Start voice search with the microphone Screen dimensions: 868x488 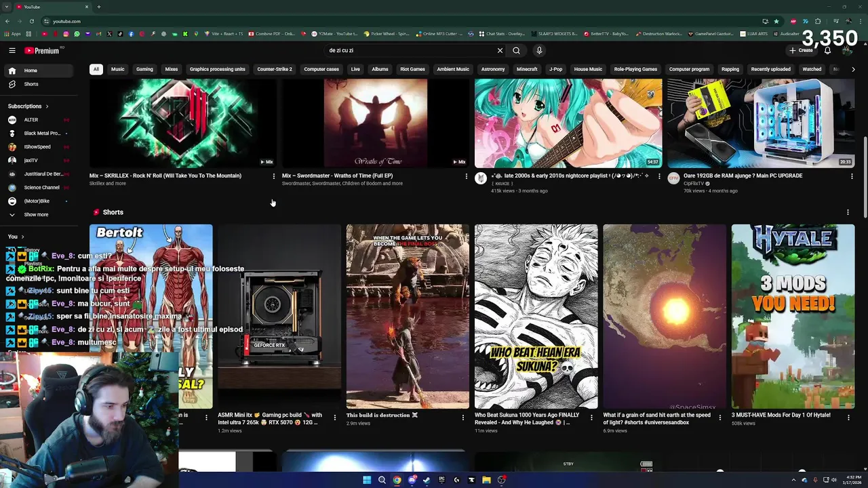point(539,50)
